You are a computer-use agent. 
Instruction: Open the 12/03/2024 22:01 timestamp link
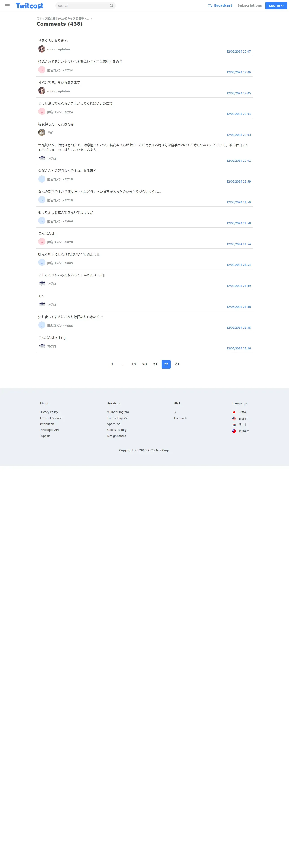click(239, 161)
